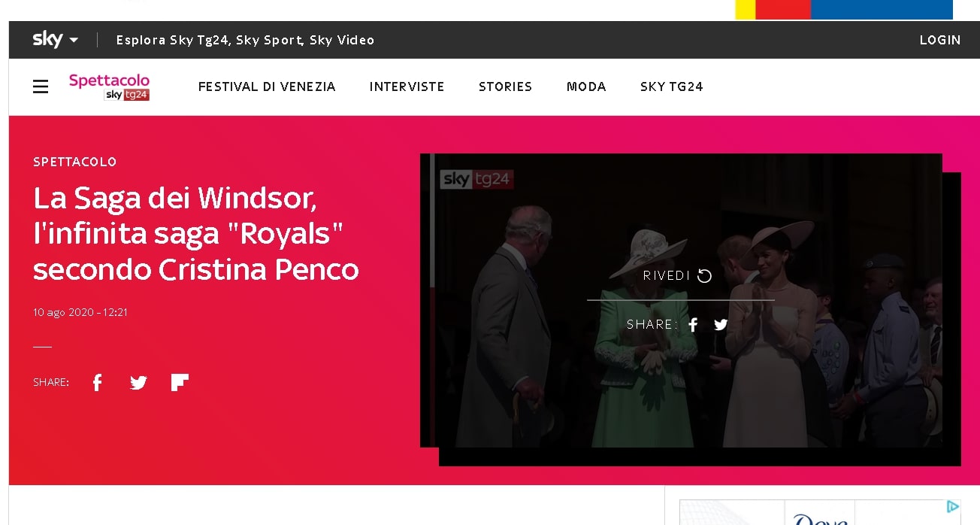Expand the Sky dropdown arrow
980x525 pixels.
click(74, 40)
